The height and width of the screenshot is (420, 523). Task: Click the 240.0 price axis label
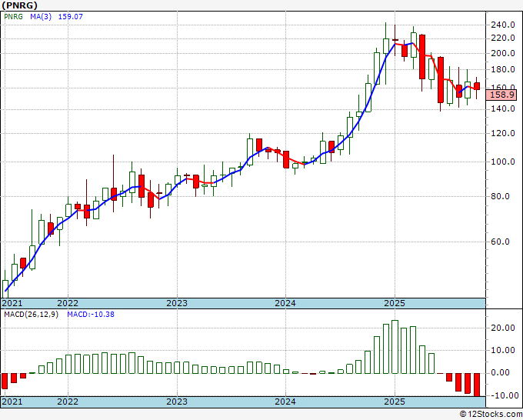pyautogui.click(x=503, y=25)
